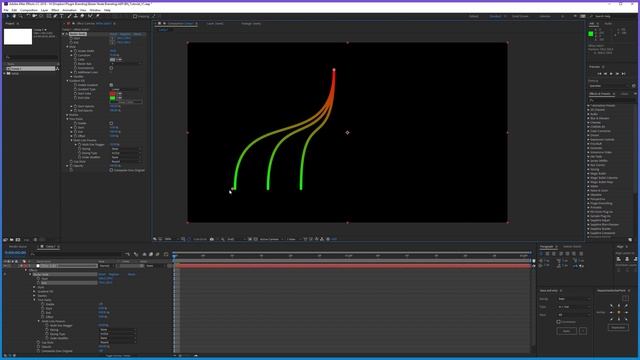The width and height of the screenshot is (640, 360).
Task: Toggle the Snapping checkbox in toolbar
Action: click(x=135, y=17)
